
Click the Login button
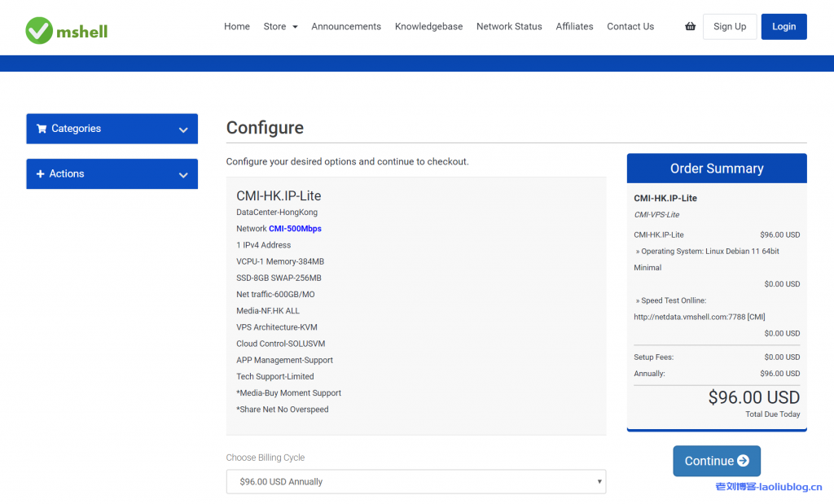784,27
